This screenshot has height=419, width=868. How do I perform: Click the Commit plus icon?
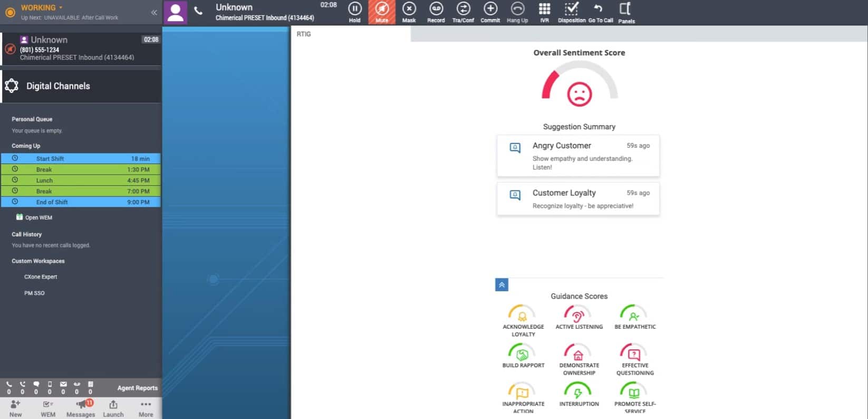click(490, 12)
